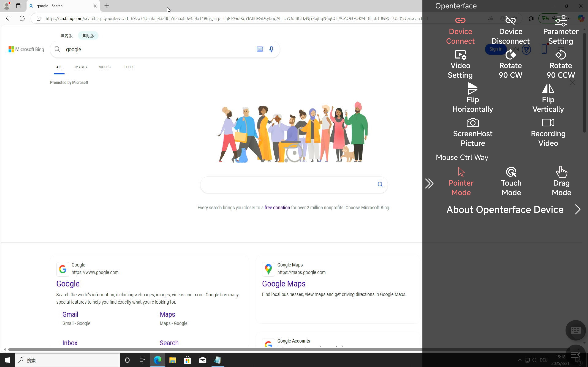Open the round virtual keyboard button
This screenshot has width=588, height=367.
pos(575,330)
